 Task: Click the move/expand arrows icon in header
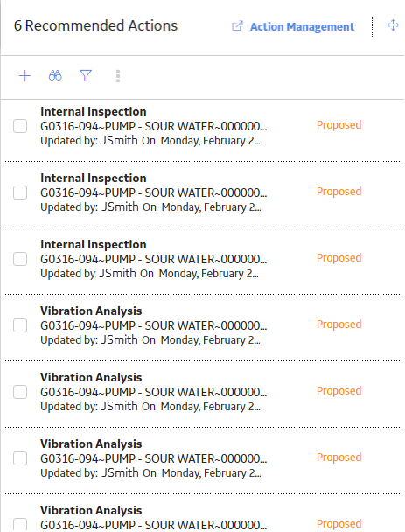point(393,25)
